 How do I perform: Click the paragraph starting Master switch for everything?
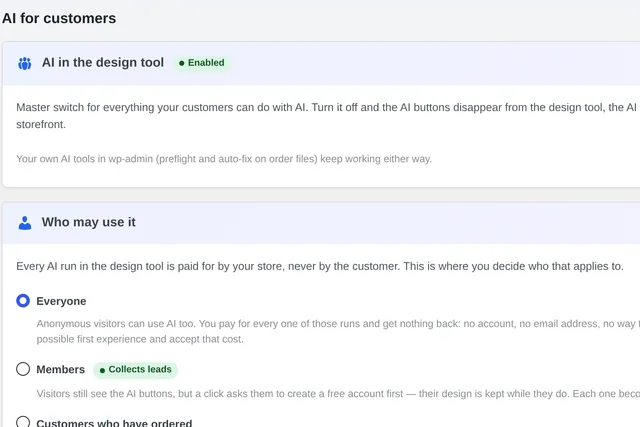[x=328, y=116]
